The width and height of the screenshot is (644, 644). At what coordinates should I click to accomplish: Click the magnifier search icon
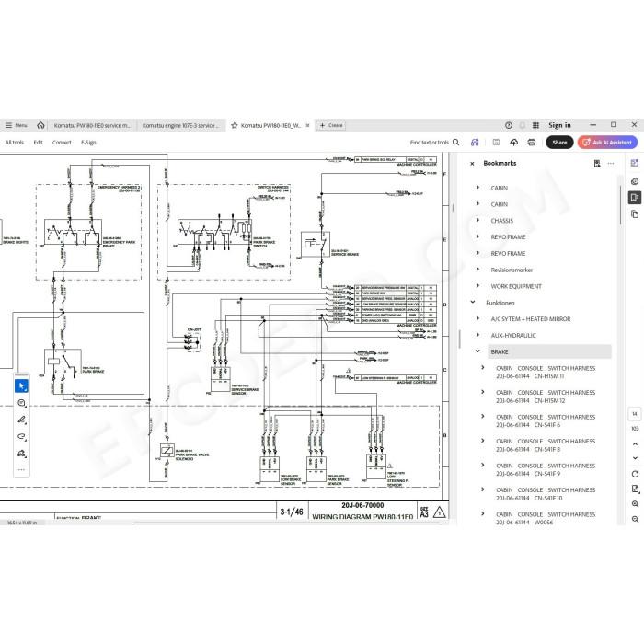456,142
